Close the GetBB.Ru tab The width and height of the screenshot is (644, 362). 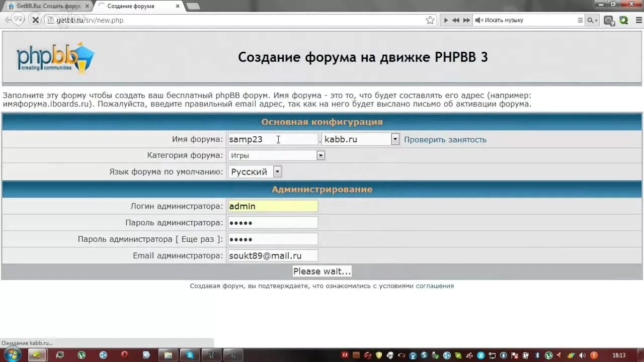click(x=87, y=6)
